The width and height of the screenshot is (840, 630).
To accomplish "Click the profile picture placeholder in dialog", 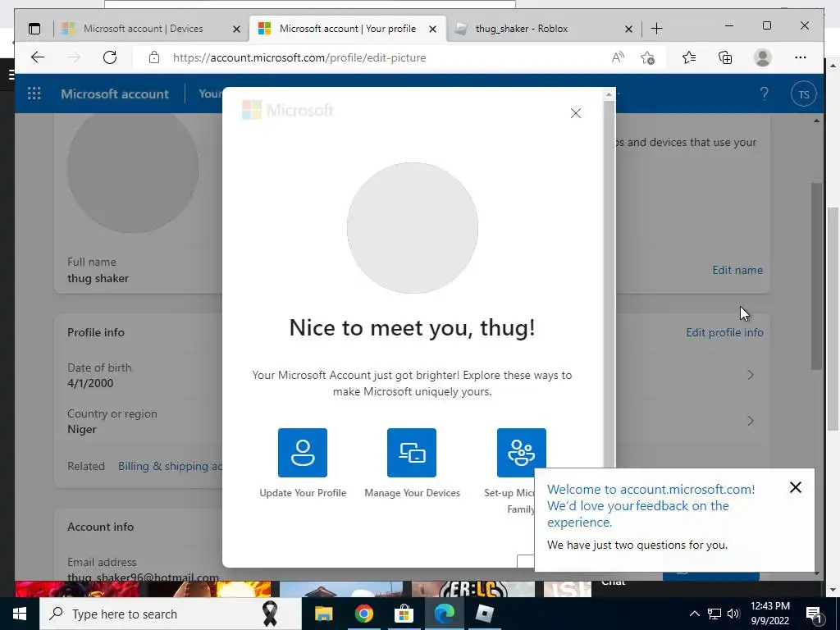I will [412, 228].
